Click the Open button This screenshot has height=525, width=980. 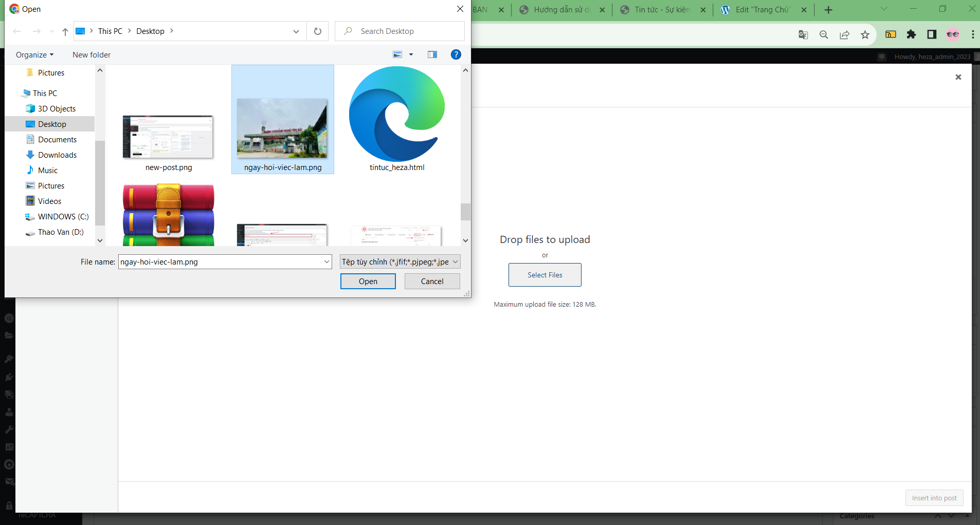coord(368,282)
